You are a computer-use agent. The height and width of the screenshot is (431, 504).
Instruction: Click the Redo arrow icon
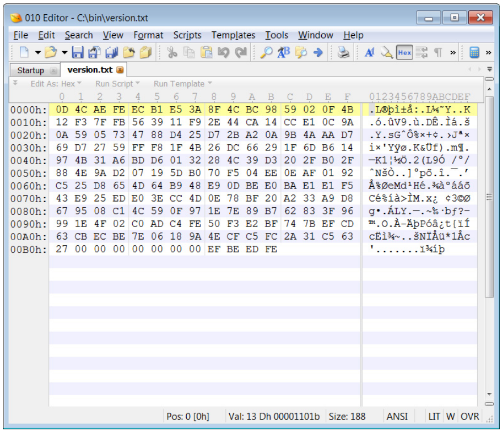[241, 52]
